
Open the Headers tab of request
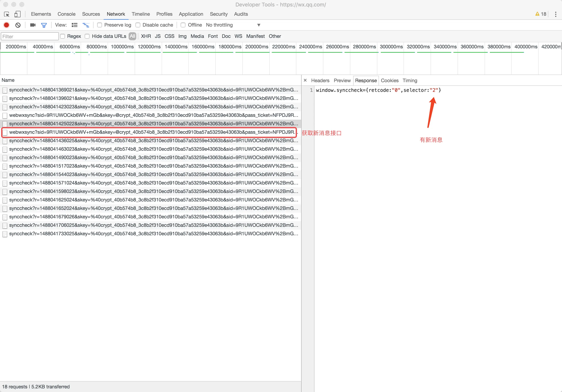click(320, 80)
